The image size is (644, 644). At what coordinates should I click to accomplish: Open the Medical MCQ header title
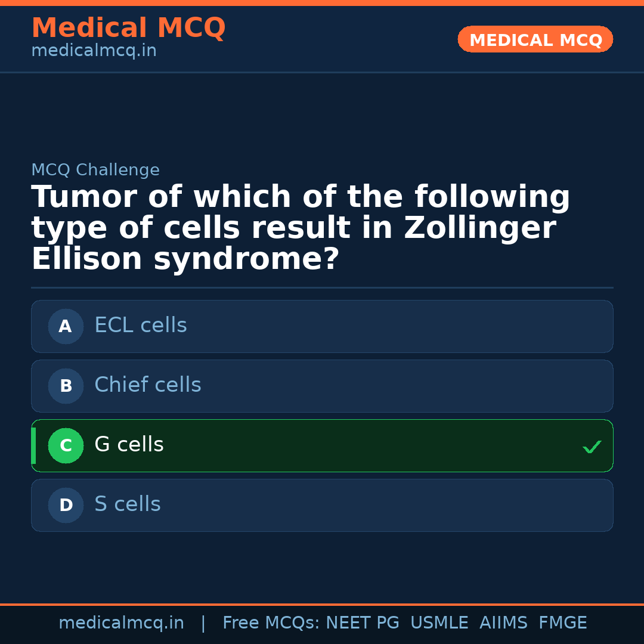pos(128,28)
